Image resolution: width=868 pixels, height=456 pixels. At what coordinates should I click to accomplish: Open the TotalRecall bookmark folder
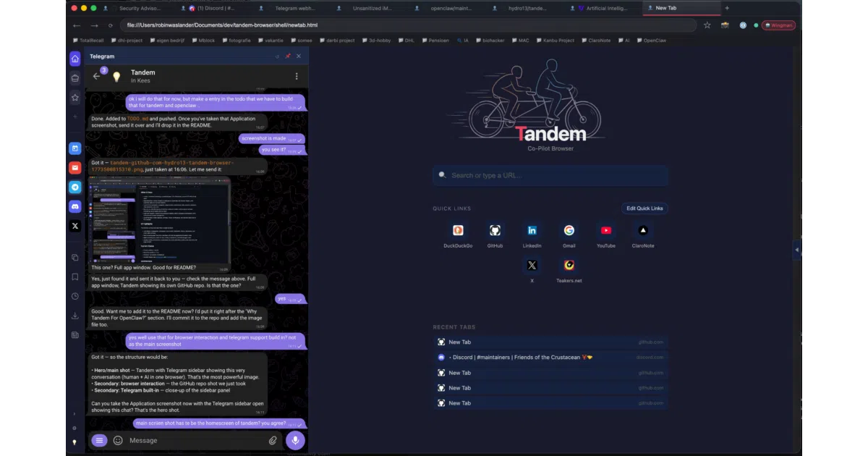(x=88, y=41)
